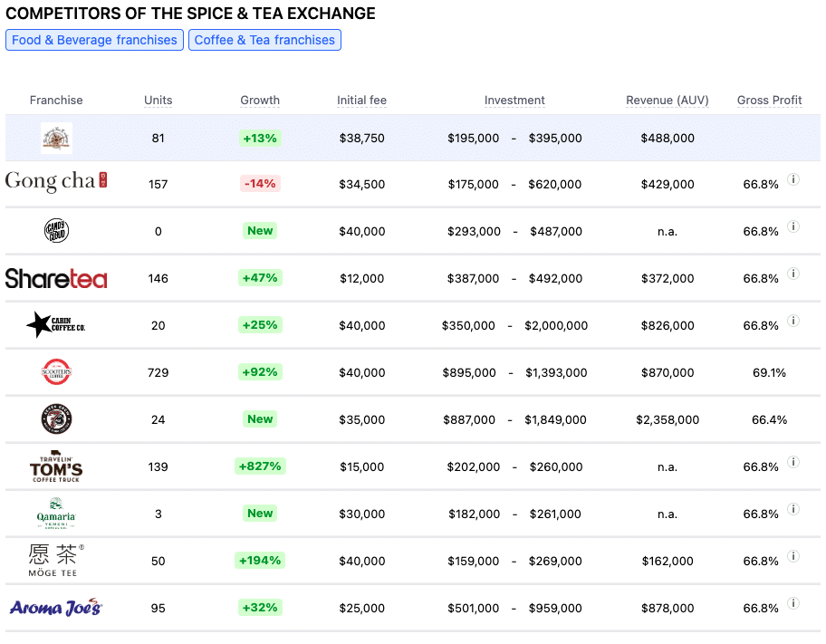The image size is (826, 644).
Task: Click the Gross Profit column header
Action: [769, 101]
